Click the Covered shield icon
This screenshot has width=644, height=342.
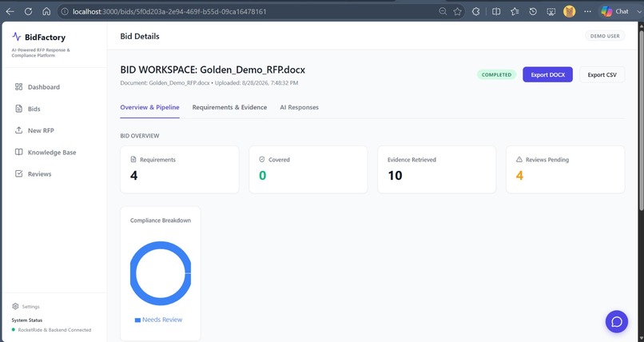(261, 159)
